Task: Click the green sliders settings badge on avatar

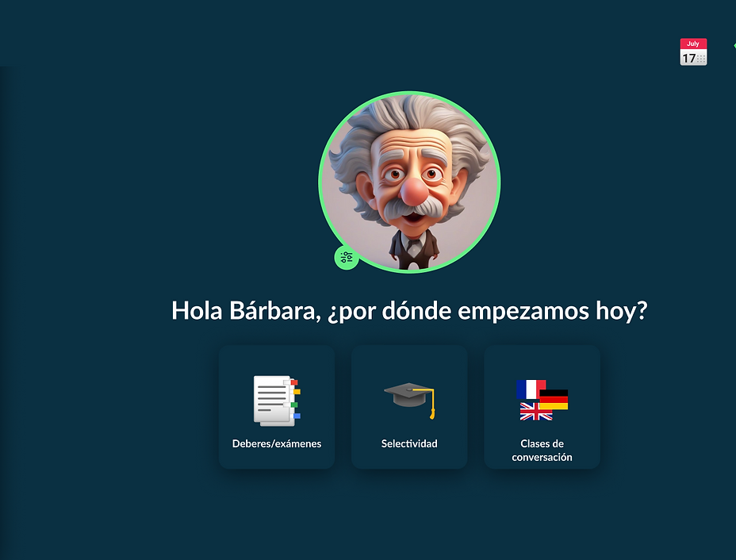Action: [x=346, y=257]
